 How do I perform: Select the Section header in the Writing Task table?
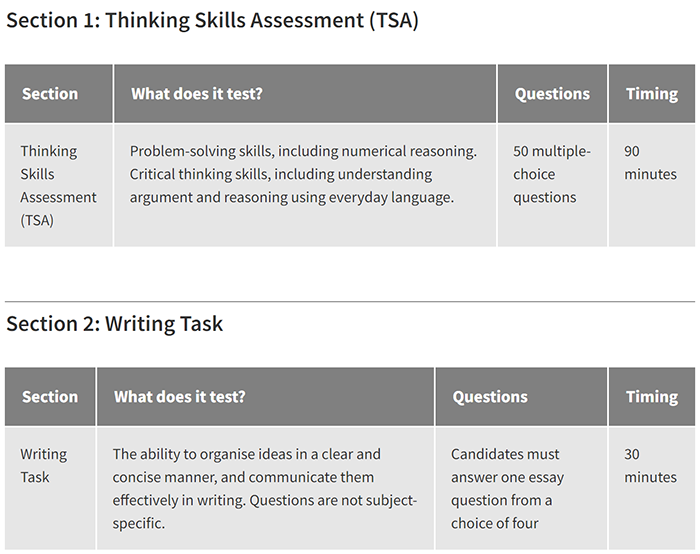tap(49, 397)
